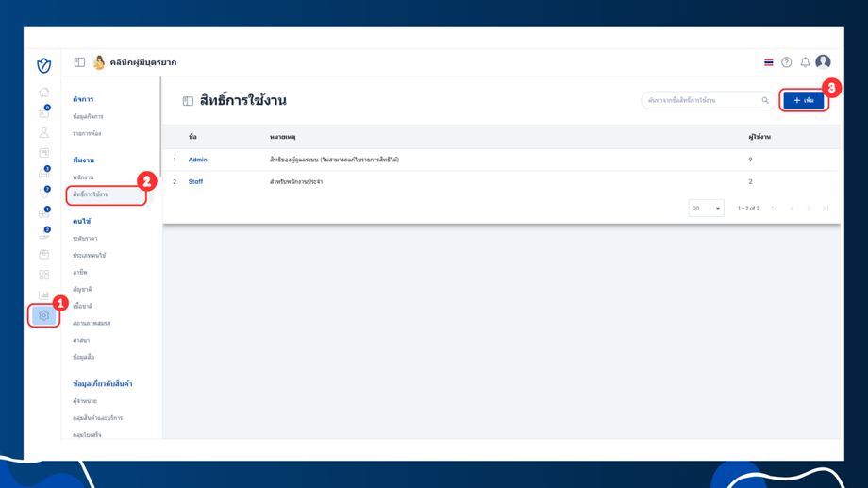Select ศาสนา in settings menu

(x=81, y=340)
